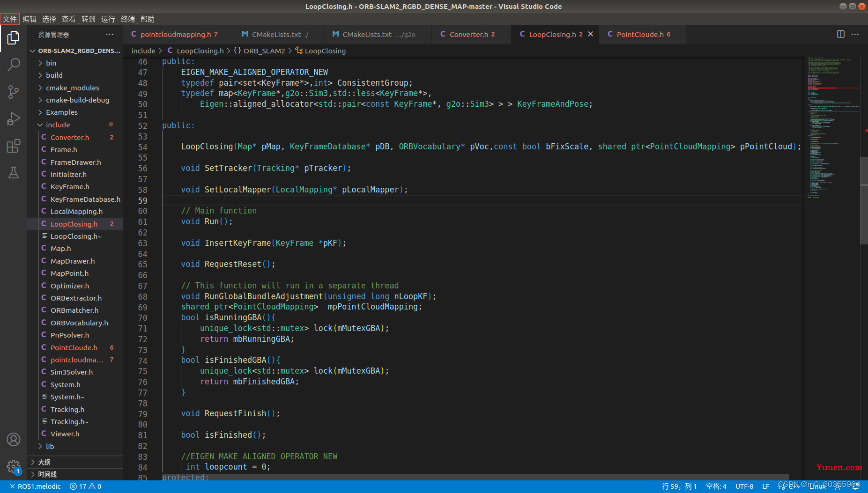Viewport: 868px width, 493px height.
Task: Switch to the first CMakeLists.txt ./ tab
Action: click(x=279, y=34)
